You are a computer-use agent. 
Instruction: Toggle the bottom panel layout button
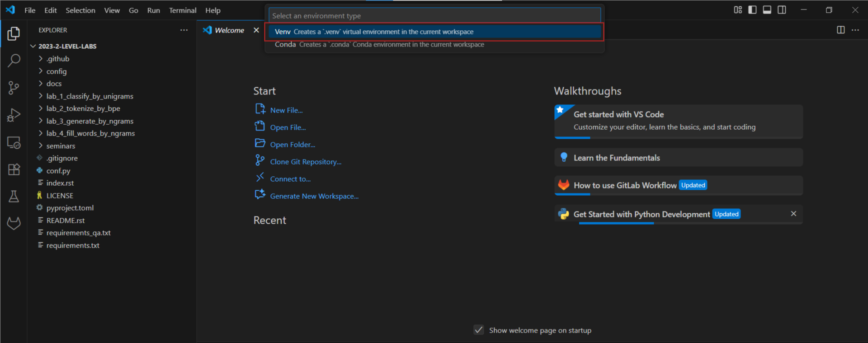(767, 10)
